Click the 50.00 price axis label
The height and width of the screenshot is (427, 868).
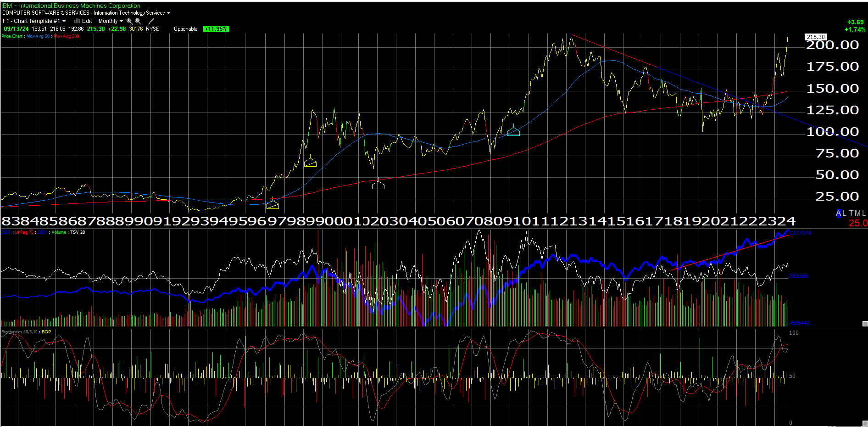(837, 175)
